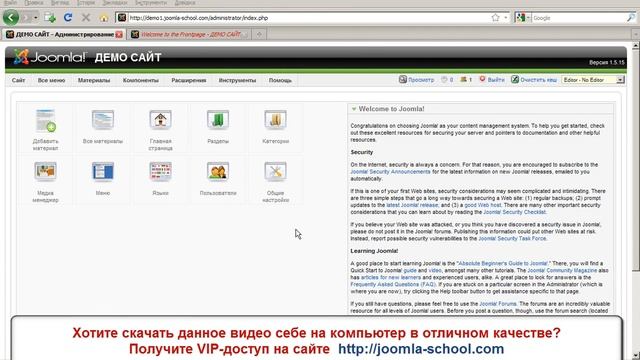
Task: Click the browser Stop icon
Action: [86, 18]
